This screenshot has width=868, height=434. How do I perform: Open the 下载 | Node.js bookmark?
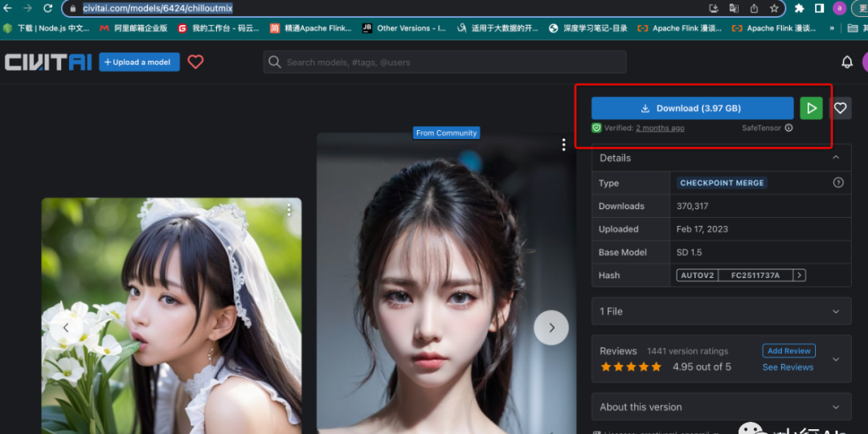click(x=47, y=28)
